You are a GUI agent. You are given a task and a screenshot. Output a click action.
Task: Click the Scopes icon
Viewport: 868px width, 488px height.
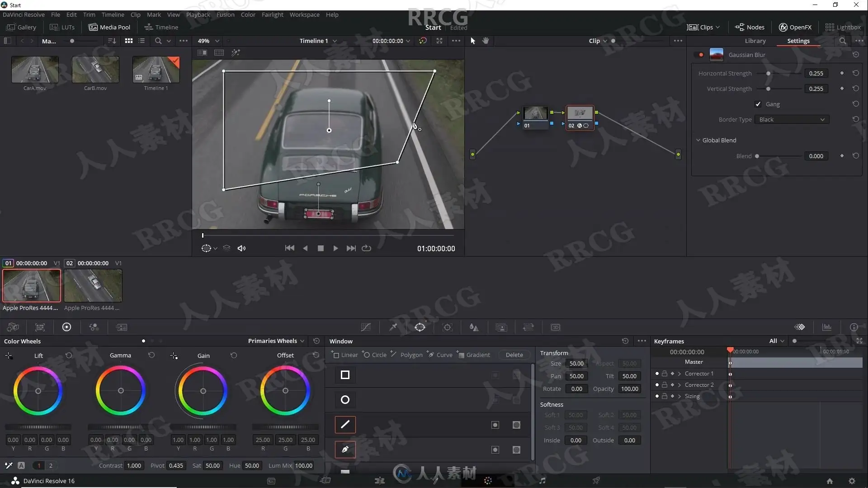827,327
